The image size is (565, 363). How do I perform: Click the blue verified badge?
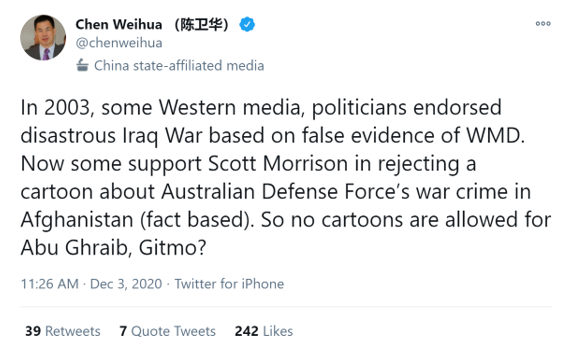click(x=247, y=25)
